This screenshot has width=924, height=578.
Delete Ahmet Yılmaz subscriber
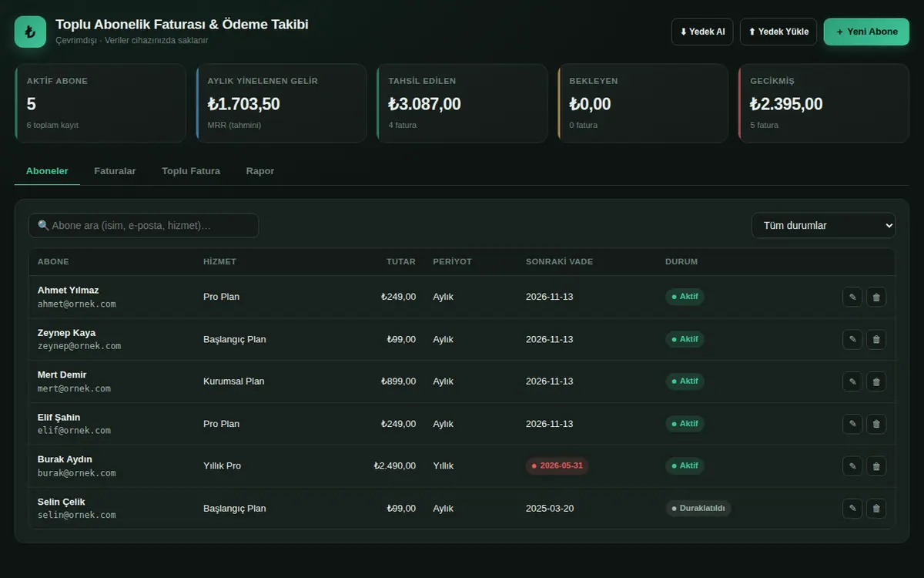876,297
